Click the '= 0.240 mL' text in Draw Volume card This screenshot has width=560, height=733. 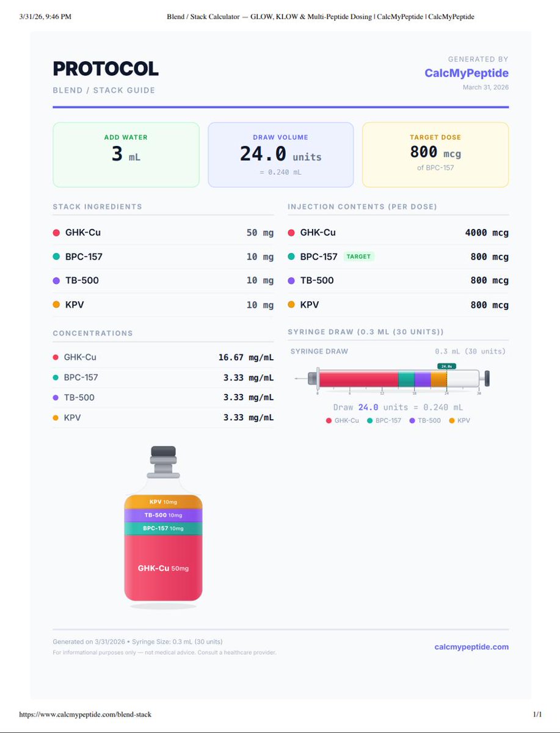280,172
